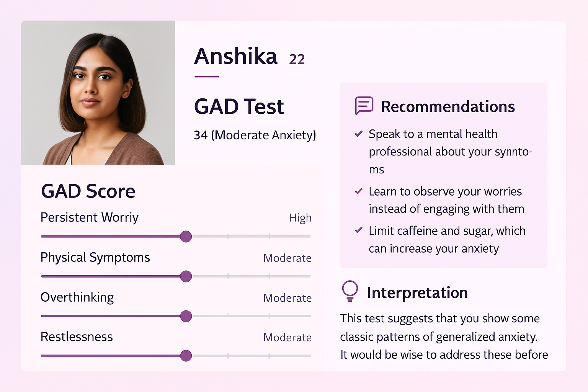588x392 pixels.
Task: Click the GAD Test title
Action: [x=239, y=106]
